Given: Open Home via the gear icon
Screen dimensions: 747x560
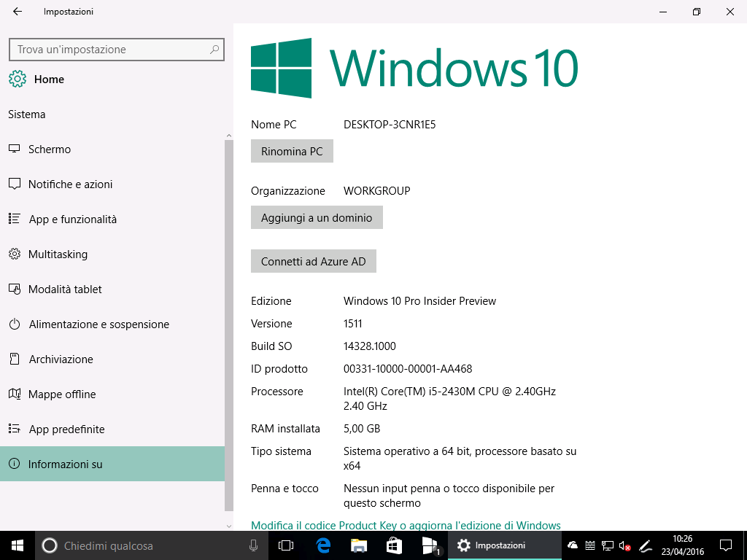Looking at the screenshot, I should (18, 79).
